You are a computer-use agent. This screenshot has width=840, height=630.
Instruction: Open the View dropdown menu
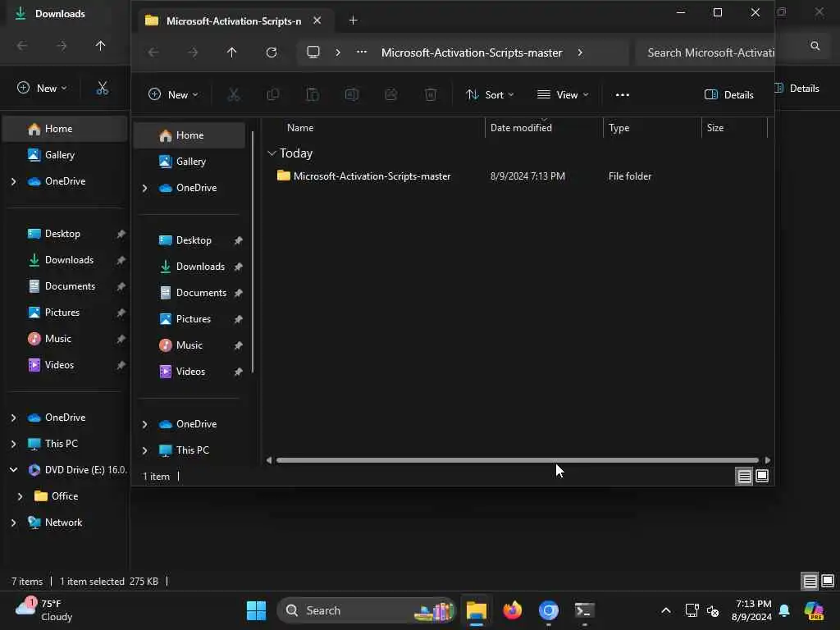(563, 95)
